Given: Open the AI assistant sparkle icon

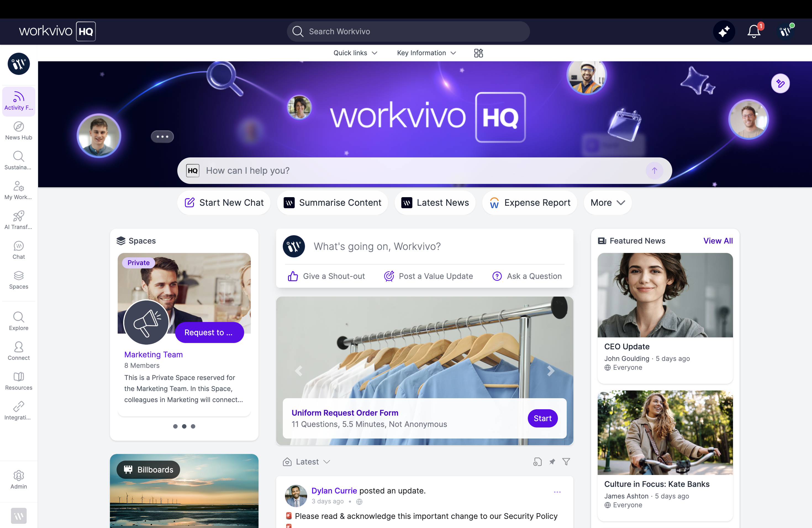Looking at the screenshot, I should (x=724, y=31).
